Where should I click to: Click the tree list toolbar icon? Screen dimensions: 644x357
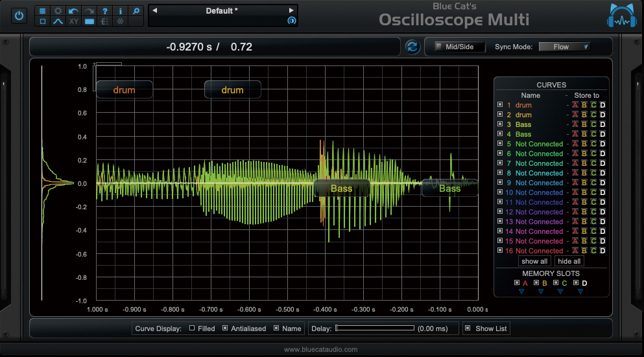pyautogui.click(x=104, y=21)
